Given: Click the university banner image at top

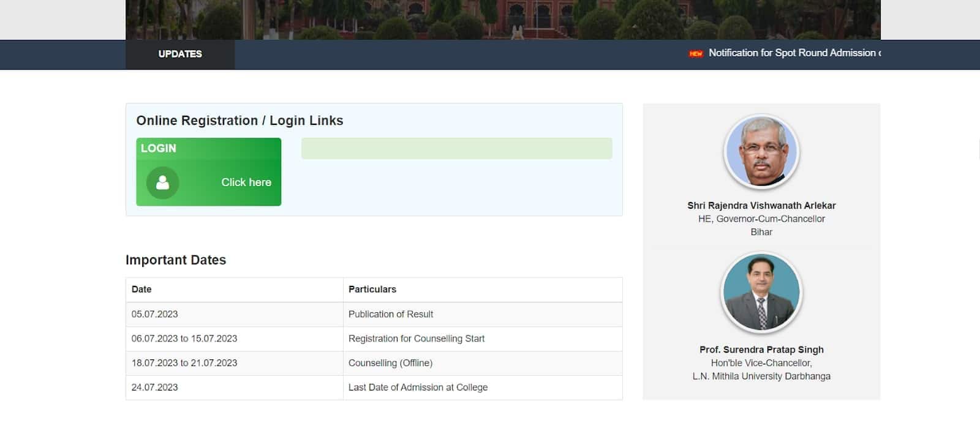Looking at the screenshot, I should coord(502,20).
